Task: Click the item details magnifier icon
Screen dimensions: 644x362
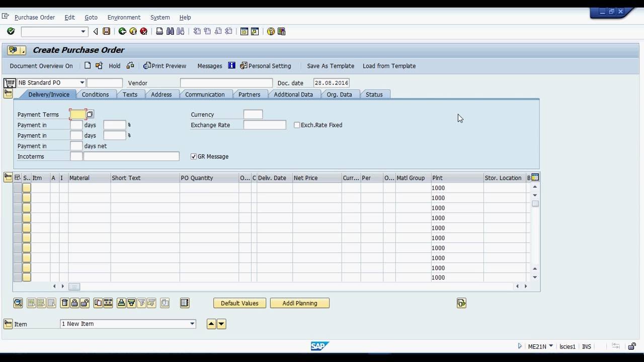Action: point(18,303)
